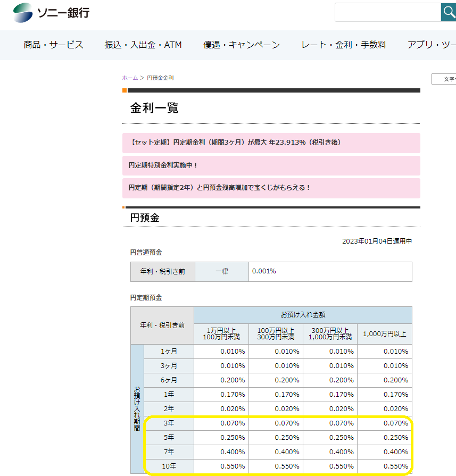Viewport: 456px width, 476px height.
Task: Click the 文字サイズ button
Action: [x=444, y=79]
